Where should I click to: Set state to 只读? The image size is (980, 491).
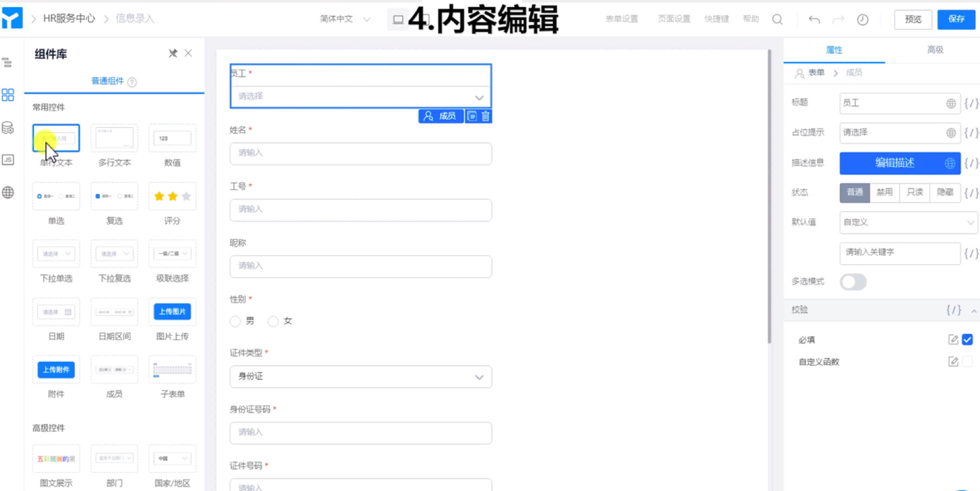click(915, 192)
